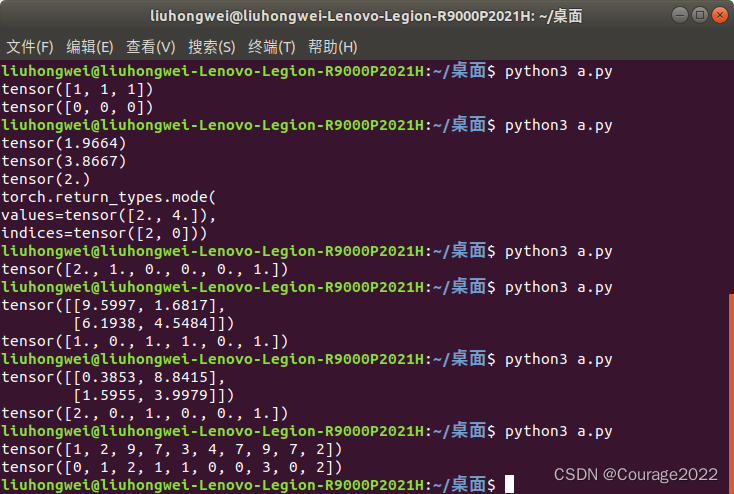Click the torch.return_types.mode( line
The height and width of the screenshot is (494, 734).
pyautogui.click(x=109, y=197)
